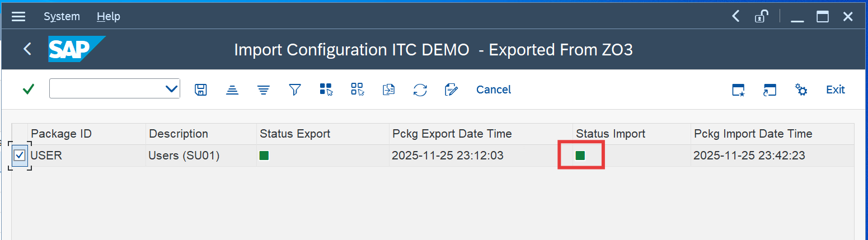This screenshot has height=240, width=868.
Task: Open the Filter funnel icon
Action: pyautogui.click(x=295, y=90)
